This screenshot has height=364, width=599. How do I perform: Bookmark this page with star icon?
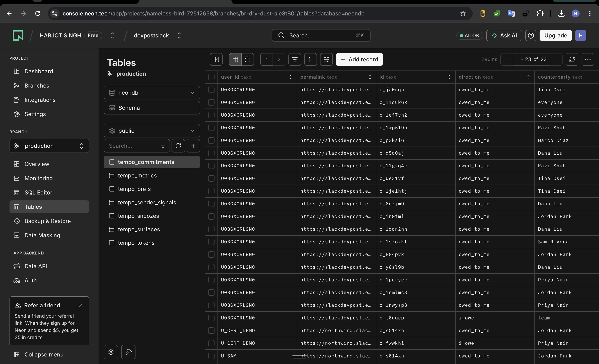[x=463, y=13]
